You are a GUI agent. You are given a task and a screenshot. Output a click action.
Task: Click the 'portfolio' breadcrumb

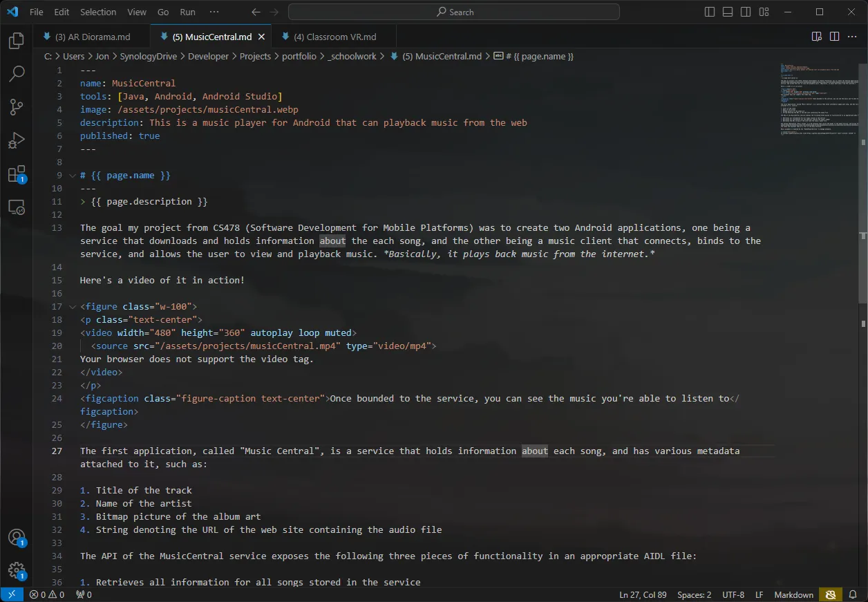(x=299, y=57)
